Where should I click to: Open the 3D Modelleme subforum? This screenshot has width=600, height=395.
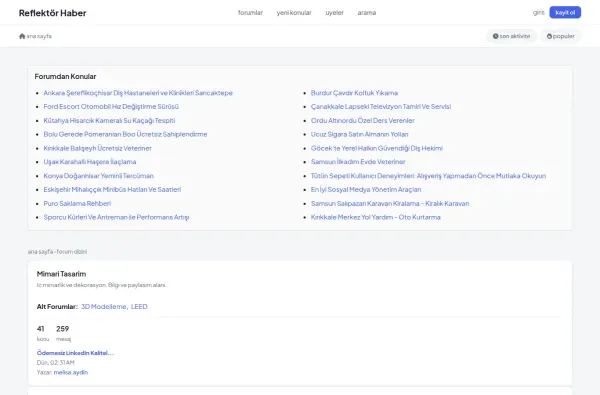point(104,307)
